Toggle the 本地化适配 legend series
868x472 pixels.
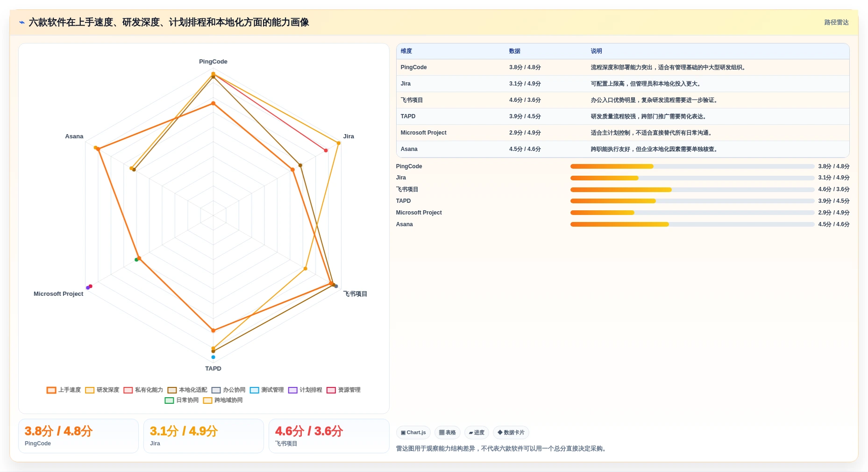187,390
